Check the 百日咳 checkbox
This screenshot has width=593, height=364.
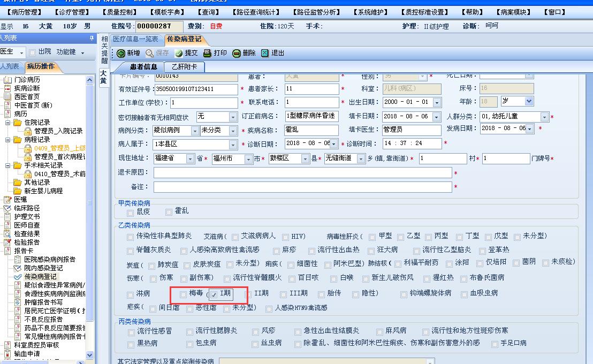coord(292,279)
